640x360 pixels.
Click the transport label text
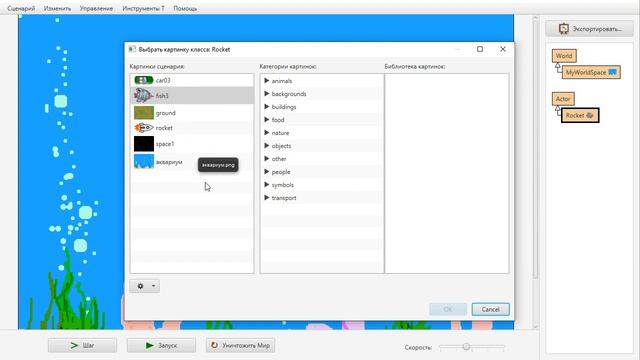pyautogui.click(x=284, y=198)
